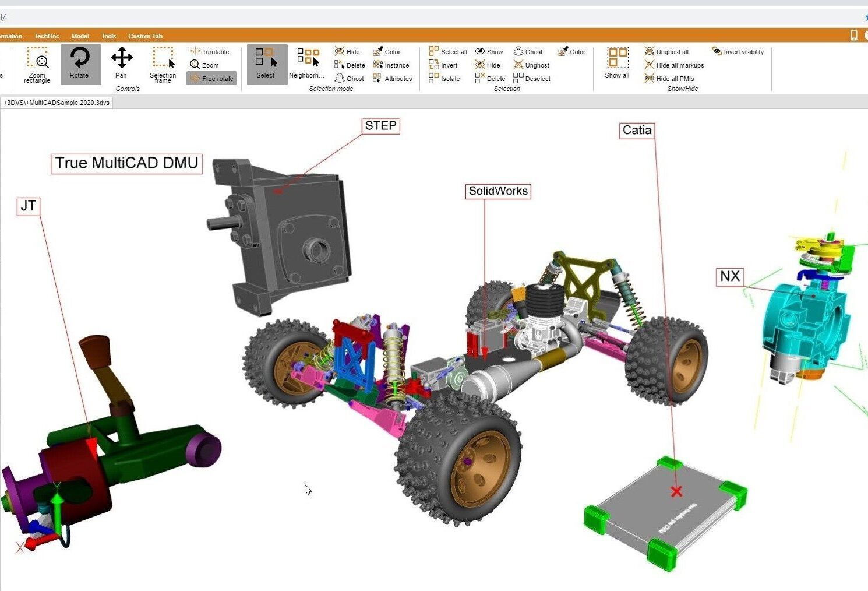Screen dimensions: 868x591
Task: Click the Zoom control option
Action: 204,65
